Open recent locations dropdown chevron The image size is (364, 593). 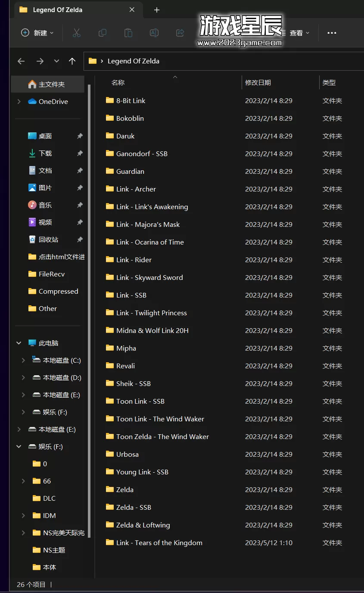[x=56, y=61]
